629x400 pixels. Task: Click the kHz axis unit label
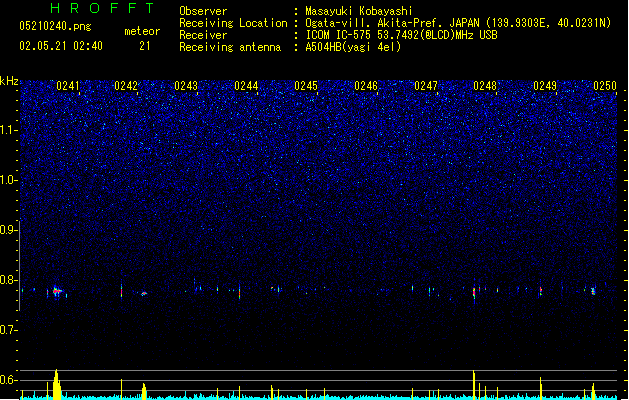pyautogui.click(x=9, y=81)
